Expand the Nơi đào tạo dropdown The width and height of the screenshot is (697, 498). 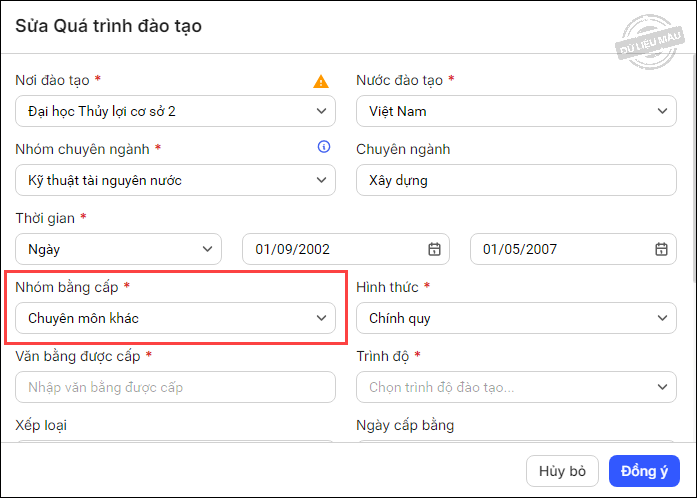click(x=175, y=111)
